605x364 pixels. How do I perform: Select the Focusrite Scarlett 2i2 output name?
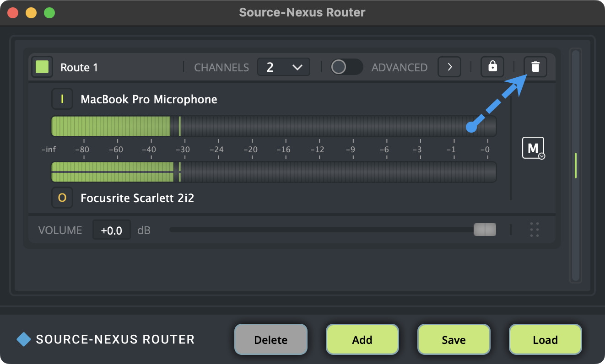[137, 198]
